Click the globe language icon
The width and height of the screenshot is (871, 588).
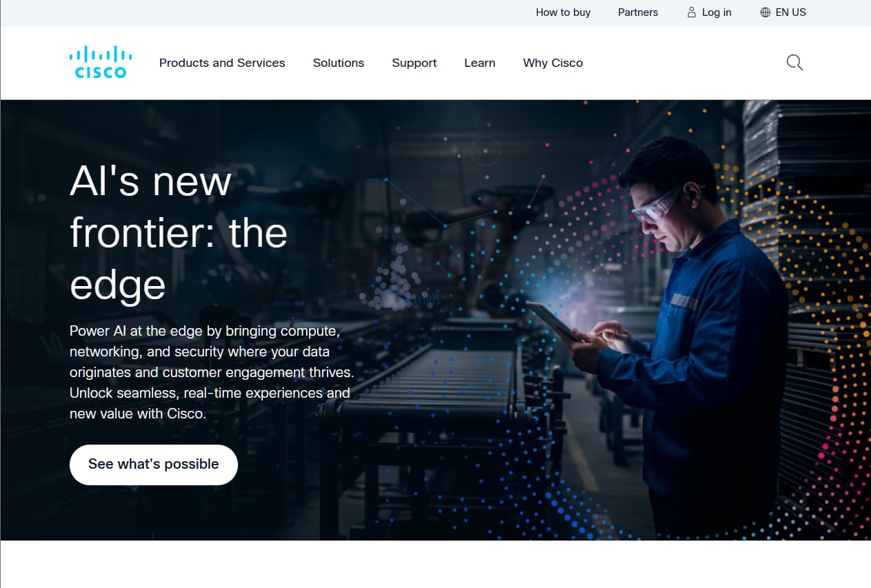[x=765, y=12]
